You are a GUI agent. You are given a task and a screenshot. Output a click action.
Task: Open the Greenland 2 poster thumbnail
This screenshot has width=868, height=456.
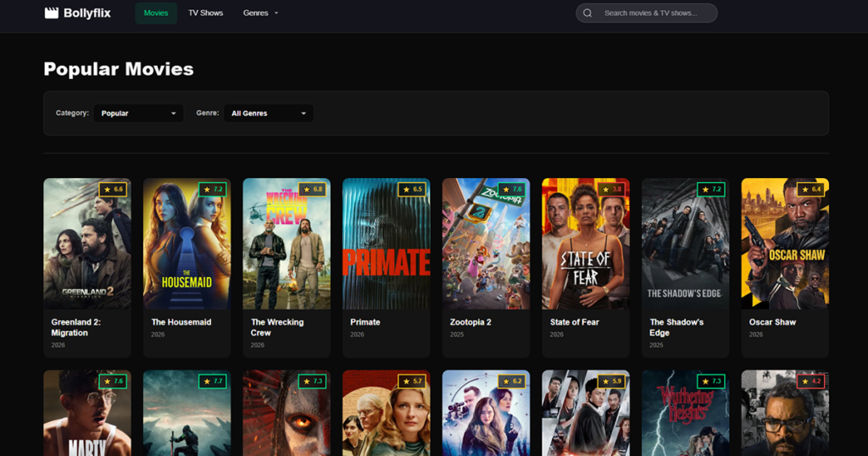(x=87, y=243)
